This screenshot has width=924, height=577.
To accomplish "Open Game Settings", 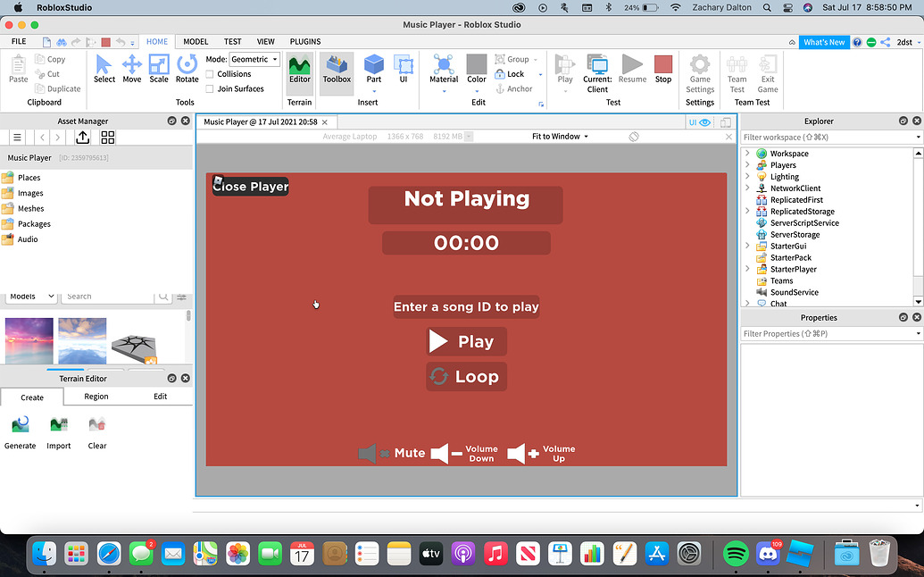I will pyautogui.click(x=700, y=73).
